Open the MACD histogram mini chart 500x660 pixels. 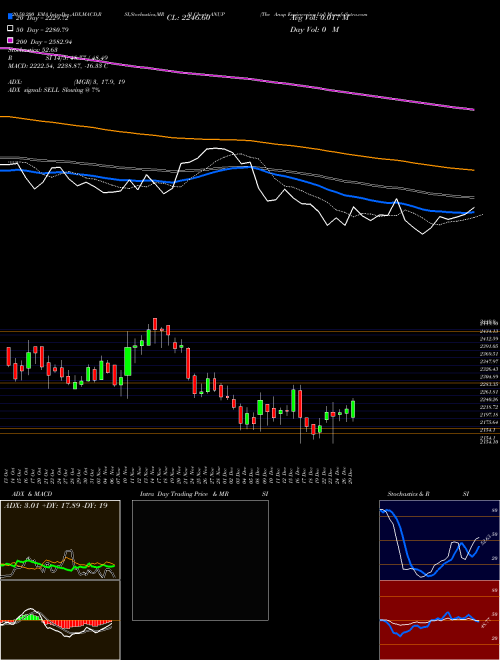click(60, 620)
